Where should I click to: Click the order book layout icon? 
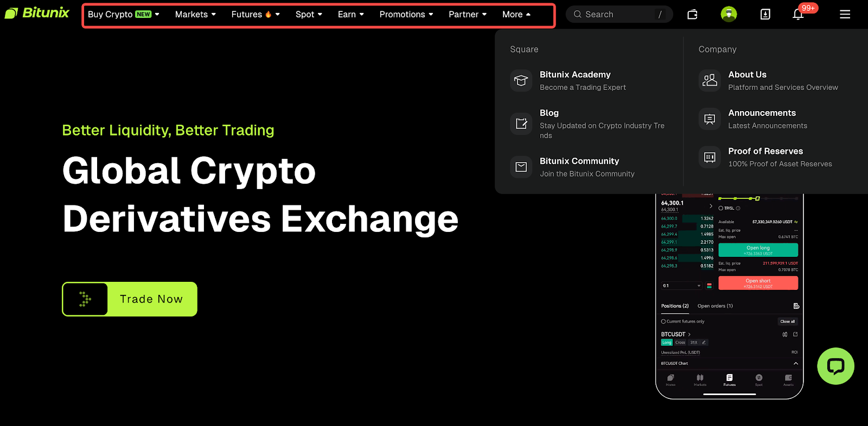709,286
